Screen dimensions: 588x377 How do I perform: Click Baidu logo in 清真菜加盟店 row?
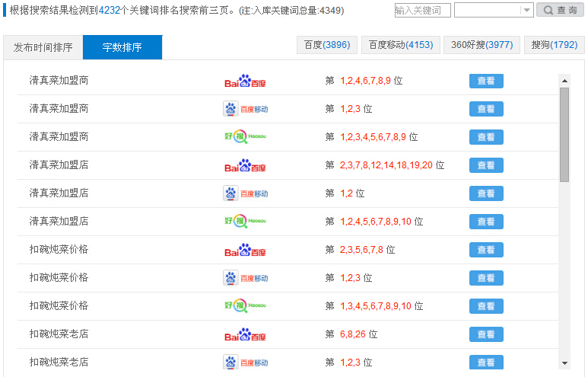[245, 165]
